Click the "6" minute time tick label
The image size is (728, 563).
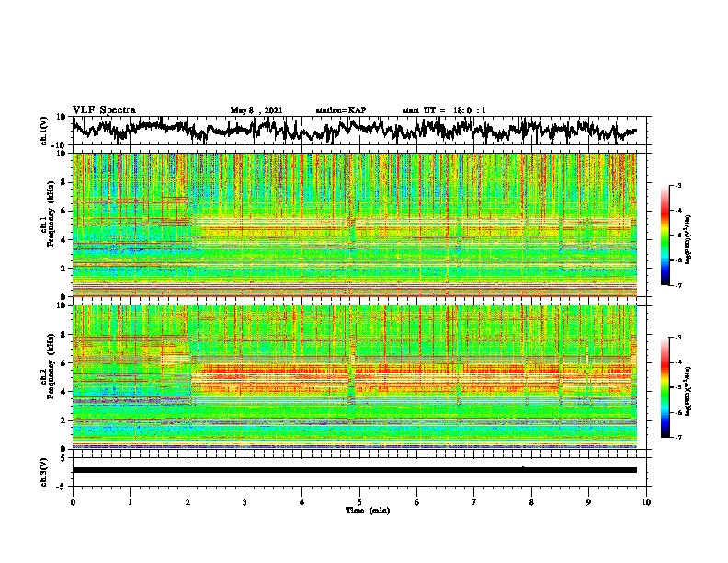tap(417, 502)
